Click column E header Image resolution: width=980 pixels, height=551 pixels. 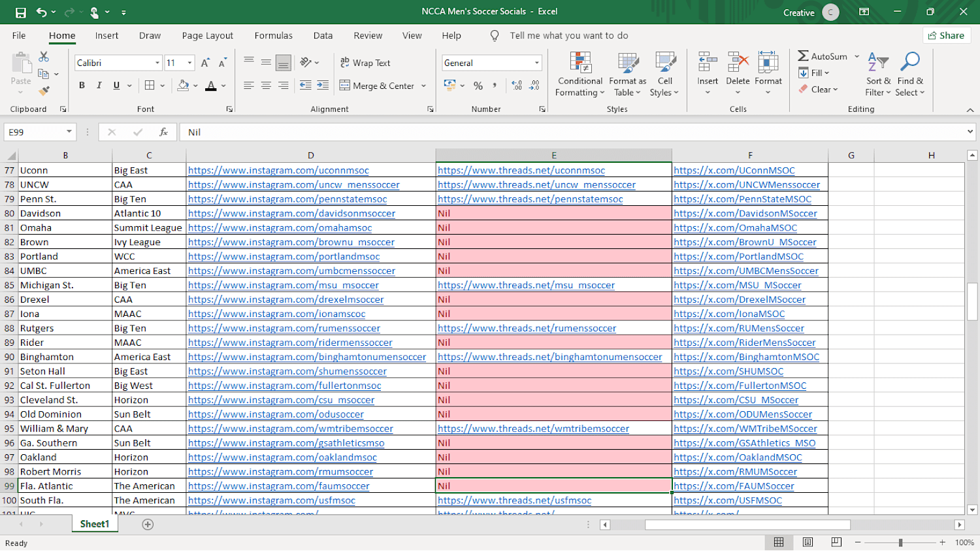pos(553,156)
